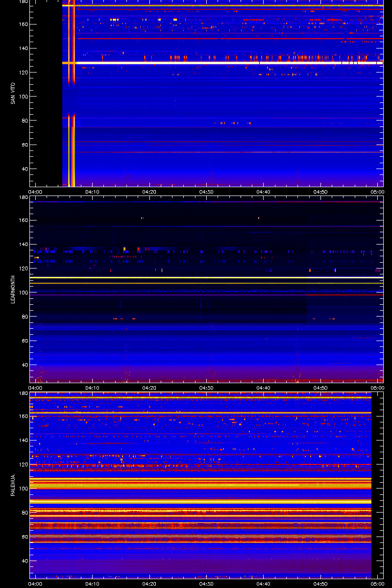The height and width of the screenshot is (588, 392).
Task: Click the 120 frequency tick on Palehua axis
Action: (23, 465)
